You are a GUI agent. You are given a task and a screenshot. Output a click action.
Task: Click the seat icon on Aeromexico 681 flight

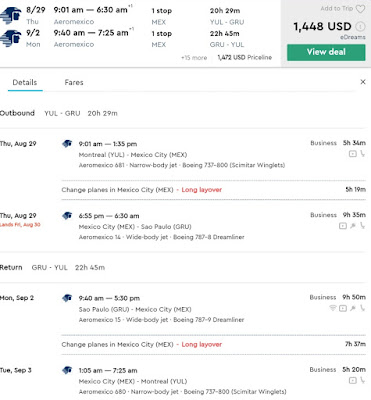click(362, 154)
